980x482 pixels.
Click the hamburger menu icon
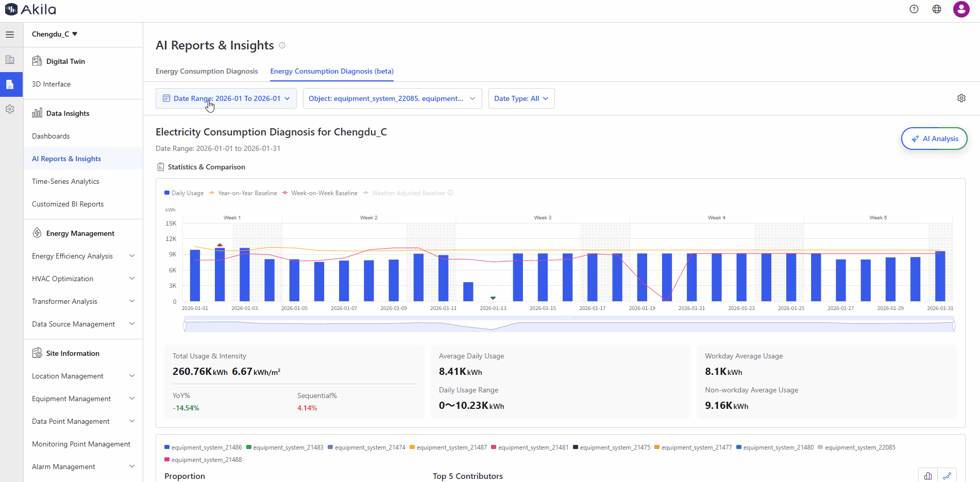point(10,35)
